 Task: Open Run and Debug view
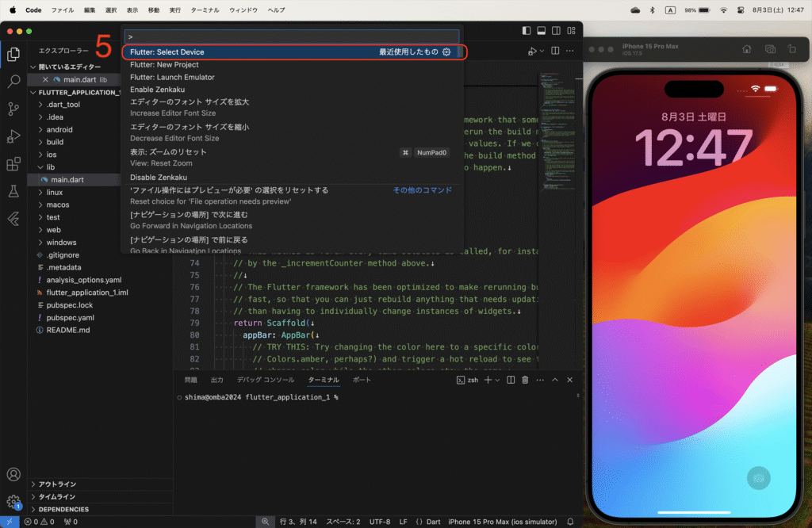coord(13,136)
